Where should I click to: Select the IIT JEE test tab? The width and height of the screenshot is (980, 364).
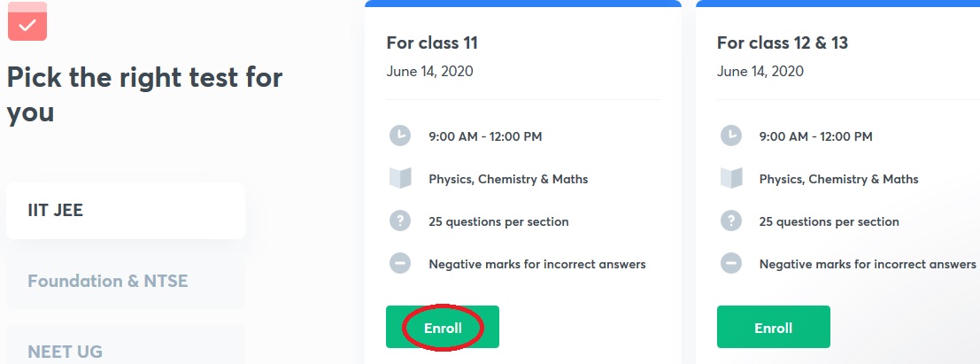point(125,211)
